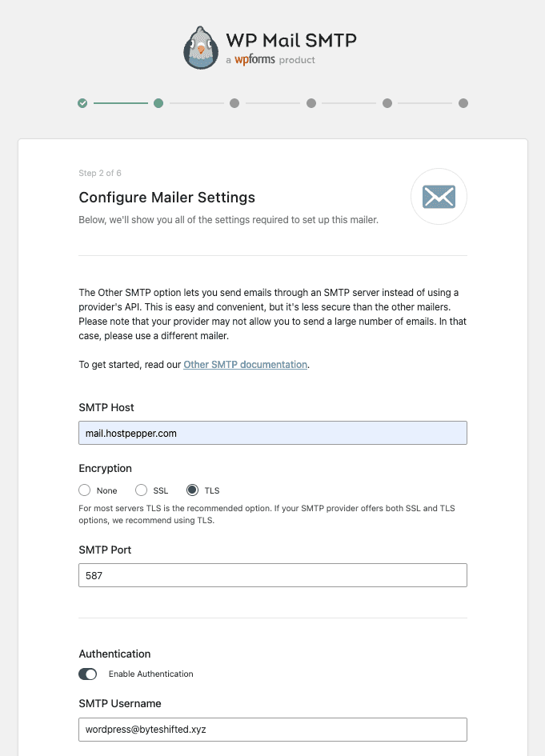This screenshot has width=545, height=756.
Task: Focus the SMTP Host input field
Action: (x=272, y=433)
